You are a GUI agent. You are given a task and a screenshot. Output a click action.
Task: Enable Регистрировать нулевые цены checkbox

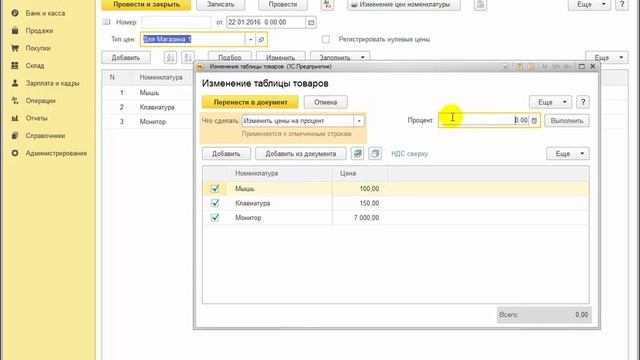[x=326, y=39]
